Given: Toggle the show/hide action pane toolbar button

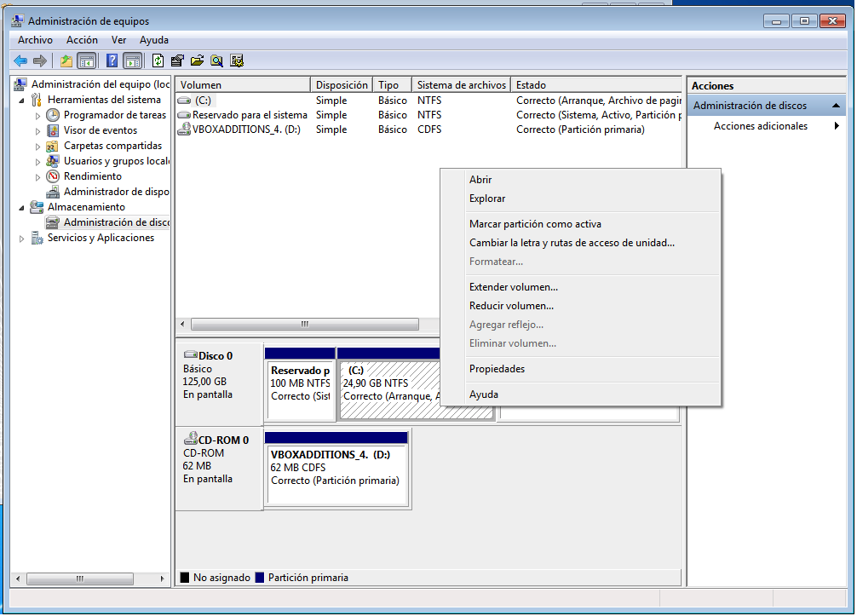Looking at the screenshot, I should [132, 60].
